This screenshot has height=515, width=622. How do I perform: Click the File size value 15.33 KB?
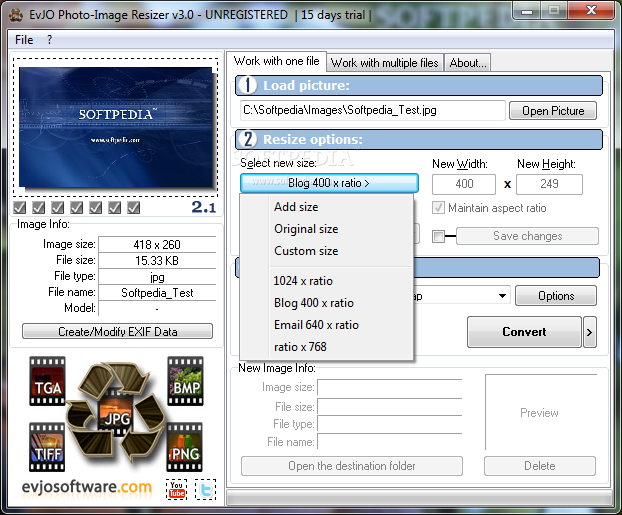[x=157, y=261]
